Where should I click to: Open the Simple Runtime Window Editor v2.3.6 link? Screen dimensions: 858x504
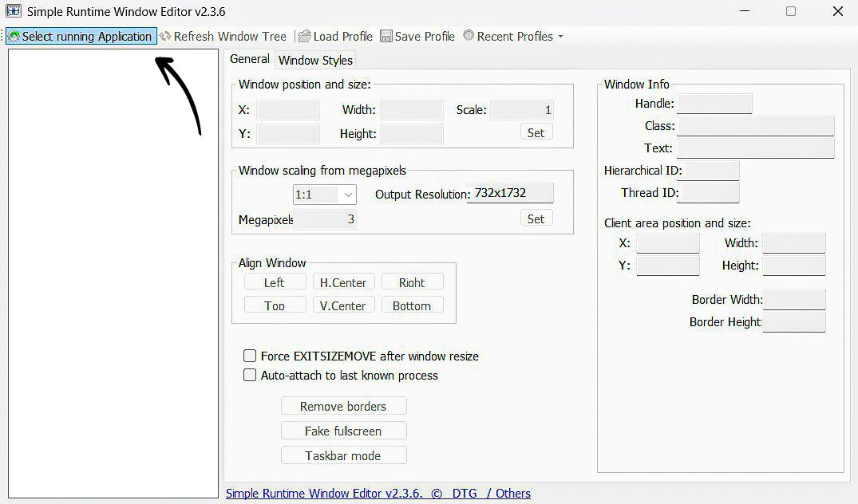tap(324, 493)
